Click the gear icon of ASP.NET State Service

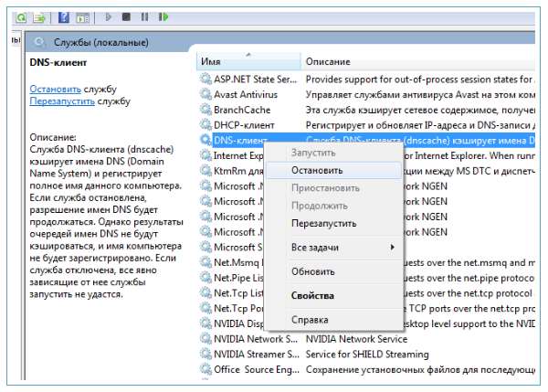[205, 79]
